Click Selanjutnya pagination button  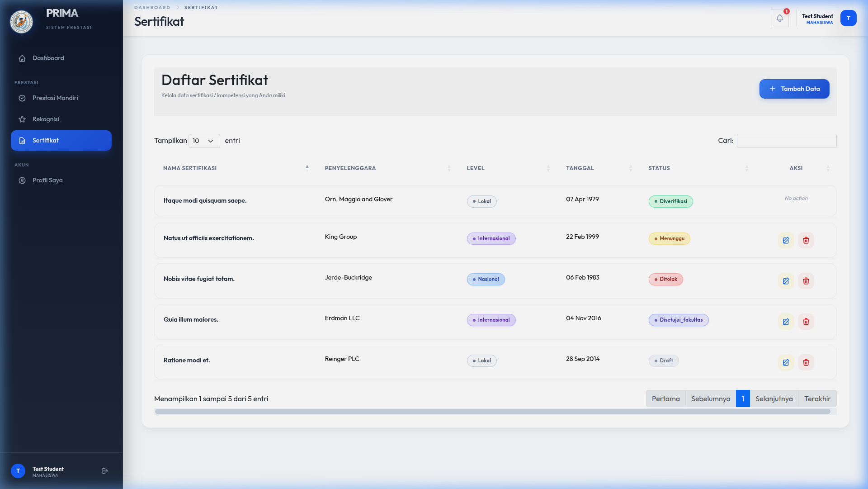point(774,399)
